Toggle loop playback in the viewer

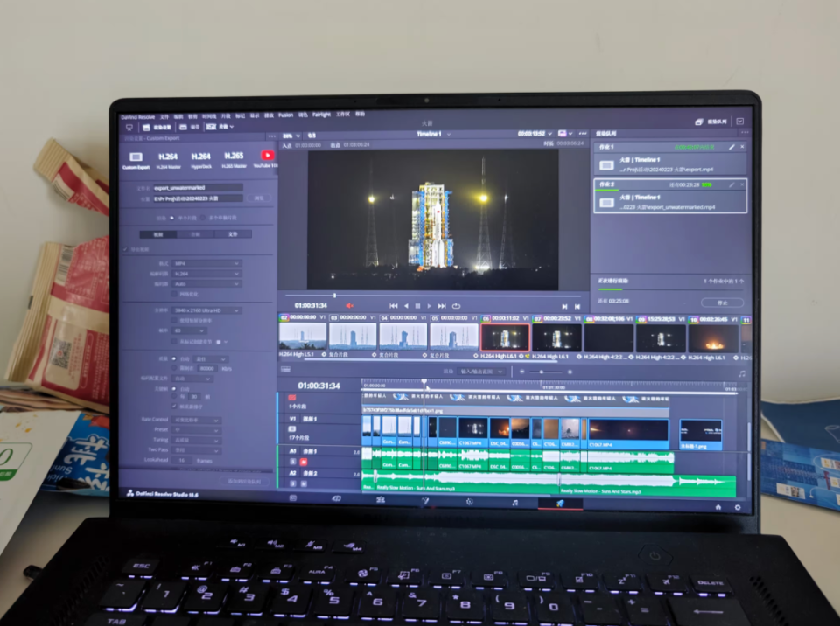[457, 306]
